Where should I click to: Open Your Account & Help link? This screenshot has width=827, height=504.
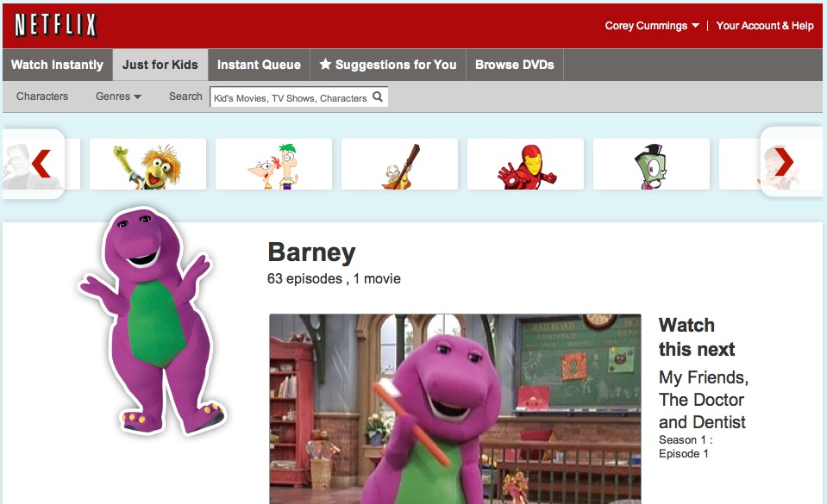click(x=765, y=26)
